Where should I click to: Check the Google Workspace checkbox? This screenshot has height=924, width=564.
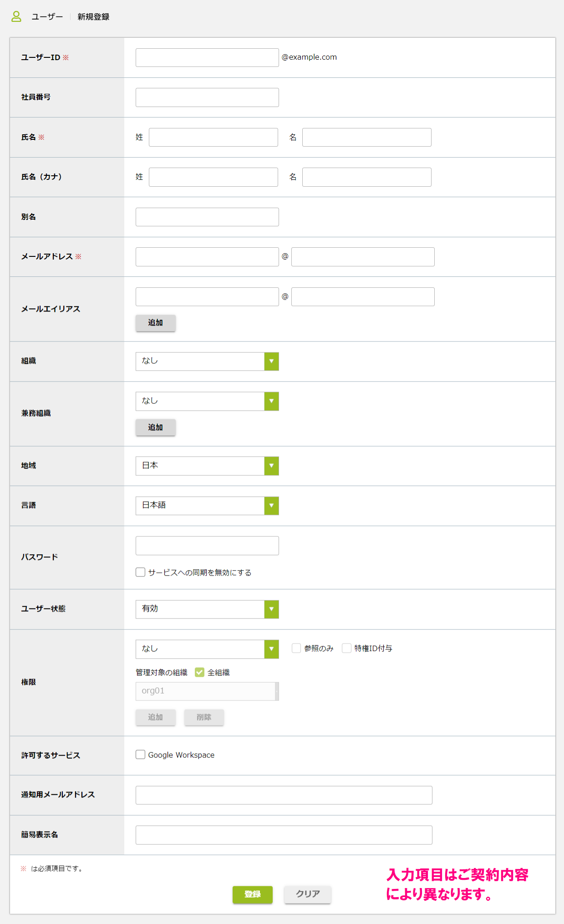pyautogui.click(x=141, y=755)
